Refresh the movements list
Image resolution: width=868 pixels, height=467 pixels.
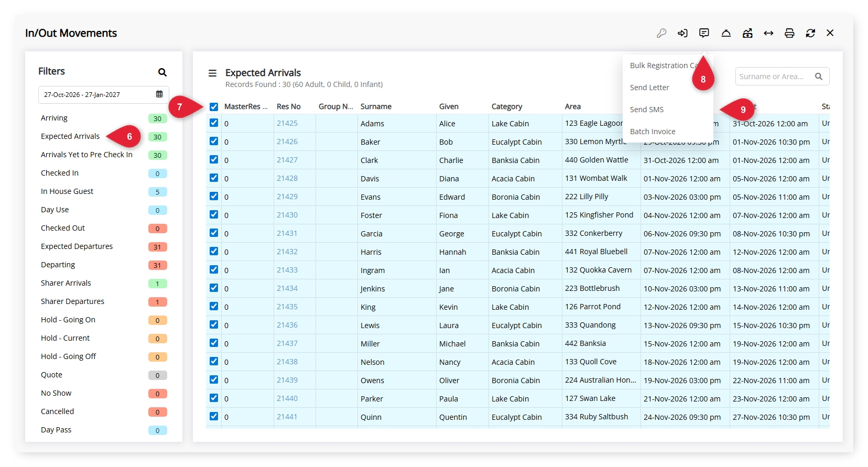click(x=810, y=33)
